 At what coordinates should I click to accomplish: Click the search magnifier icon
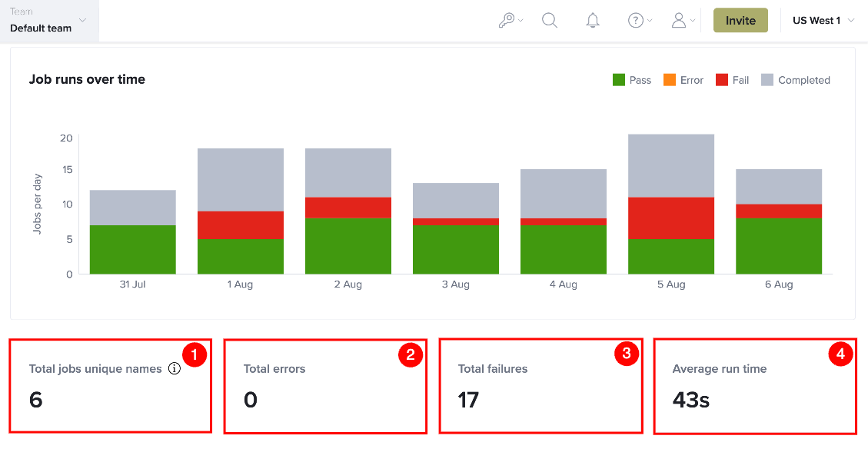550,21
